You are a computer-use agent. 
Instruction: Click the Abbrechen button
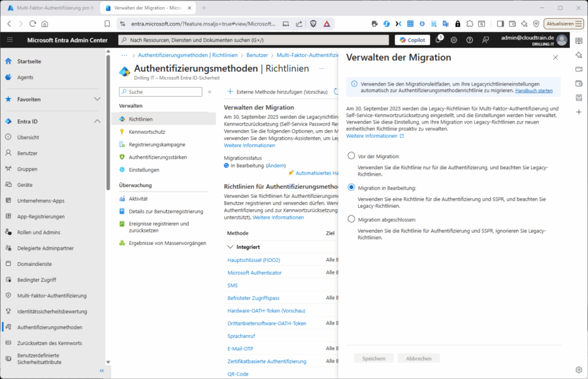coord(419,358)
